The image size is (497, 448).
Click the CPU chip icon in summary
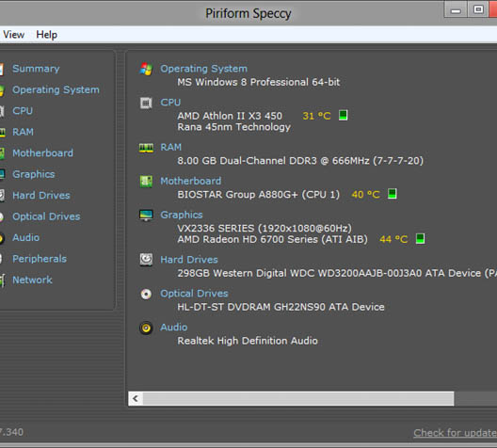pyautogui.click(x=146, y=103)
